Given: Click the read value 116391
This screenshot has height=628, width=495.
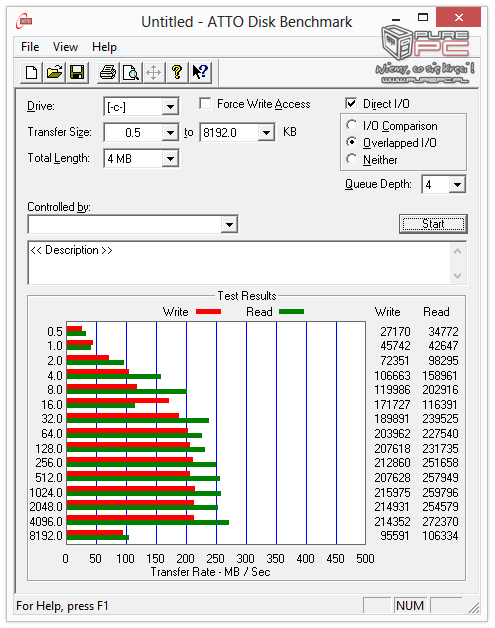Looking at the screenshot, I should click(440, 405).
